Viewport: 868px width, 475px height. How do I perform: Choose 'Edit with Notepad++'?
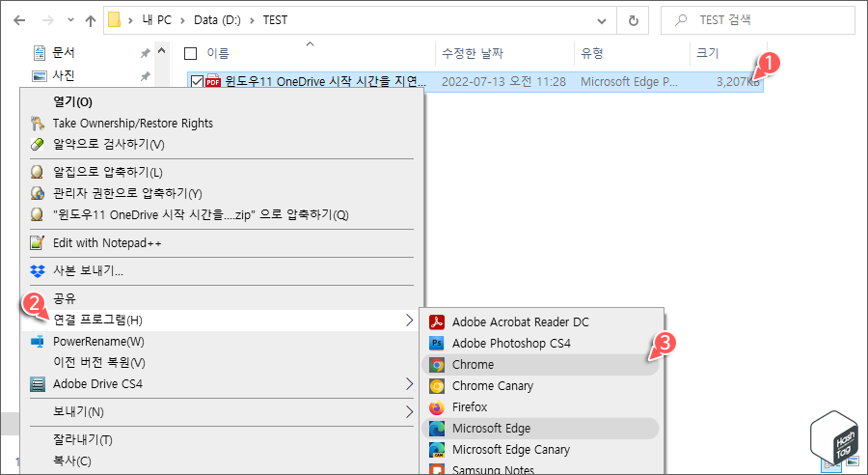pos(222,242)
